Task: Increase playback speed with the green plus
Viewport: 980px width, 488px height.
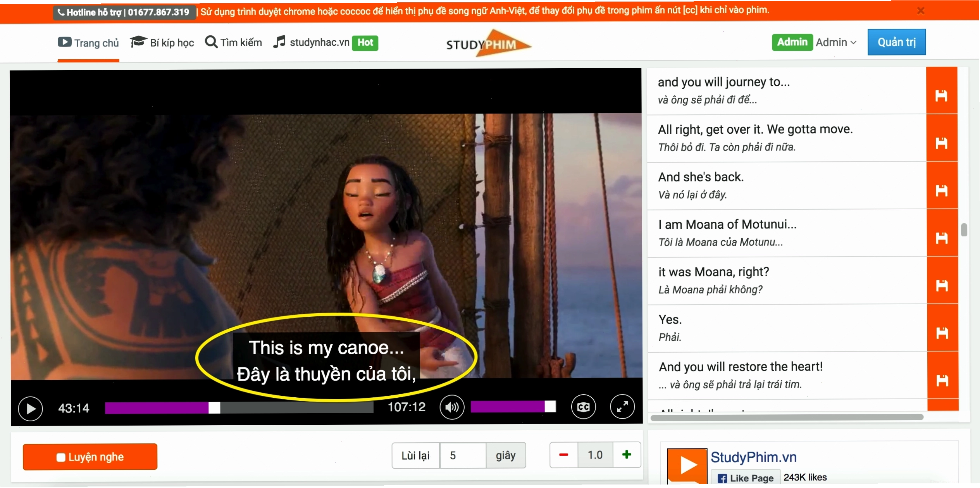Action: 627,455
